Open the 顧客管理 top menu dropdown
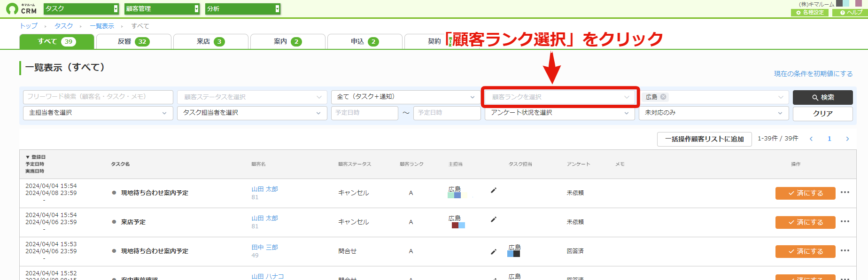The width and height of the screenshot is (868, 280). coord(162,9)
